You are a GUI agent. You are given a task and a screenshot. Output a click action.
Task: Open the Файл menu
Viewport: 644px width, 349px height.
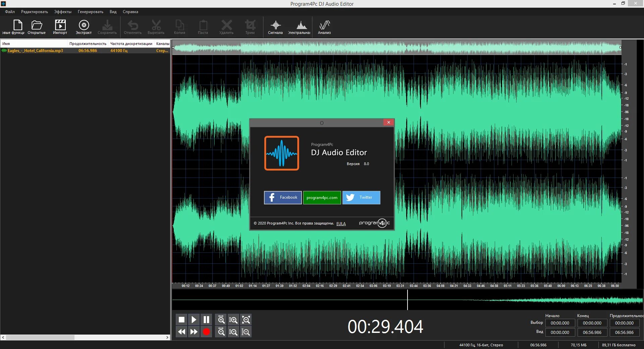10,12
